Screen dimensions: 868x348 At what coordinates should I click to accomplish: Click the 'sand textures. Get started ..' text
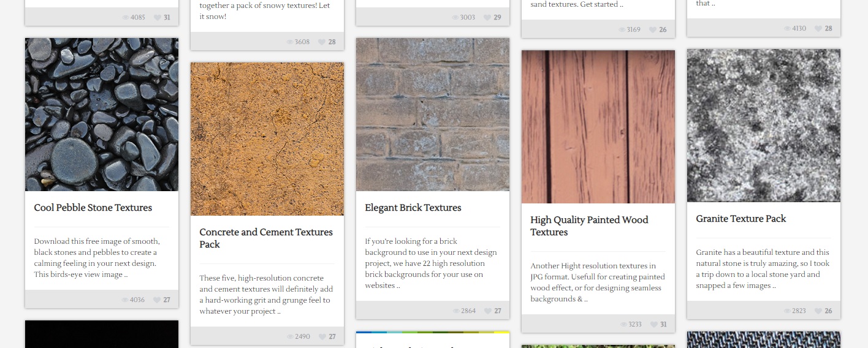[576, 4]
